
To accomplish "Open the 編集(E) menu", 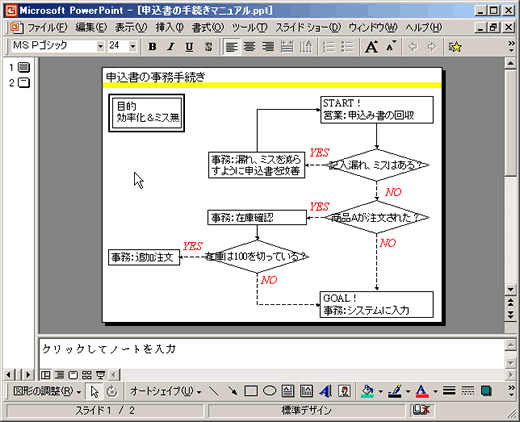I will tap(91, 27).
